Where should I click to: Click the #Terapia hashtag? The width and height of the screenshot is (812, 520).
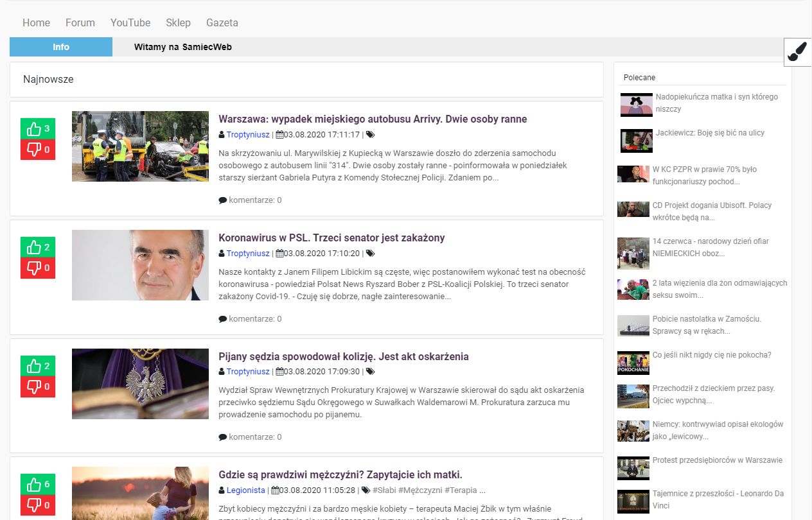pos(461,490)
